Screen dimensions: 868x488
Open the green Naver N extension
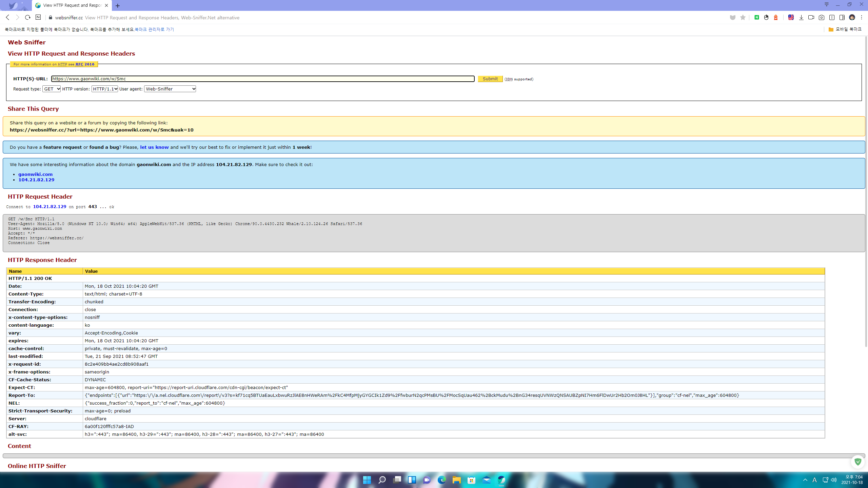(756, 17)
